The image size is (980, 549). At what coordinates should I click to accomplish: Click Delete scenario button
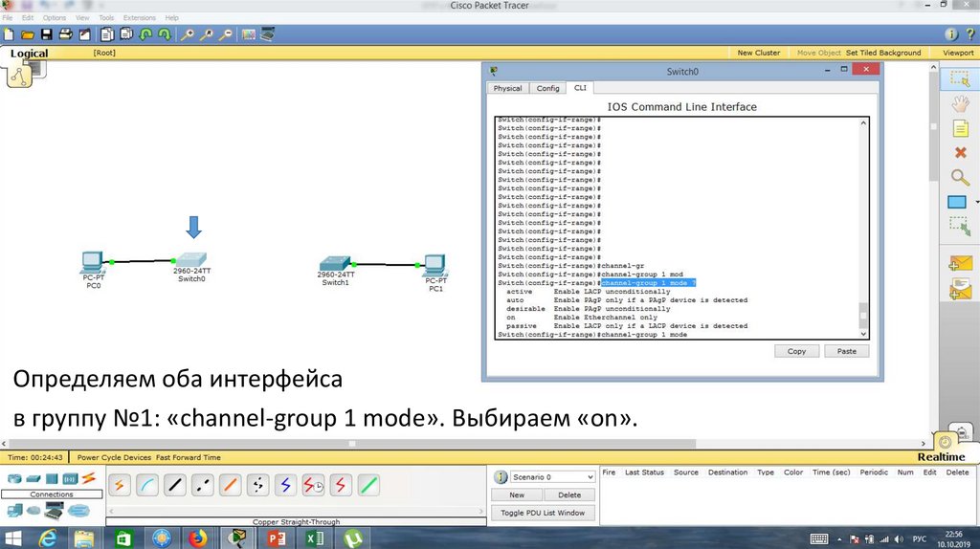pos(569,494)
